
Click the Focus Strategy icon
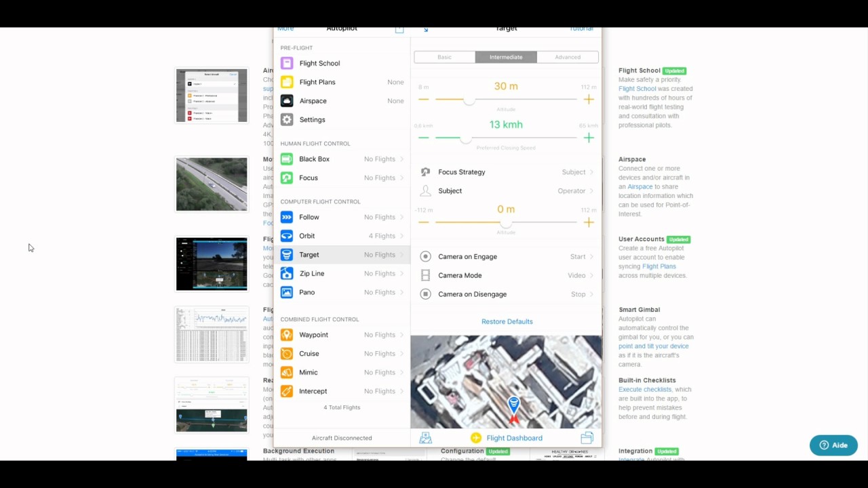point(425,172)
